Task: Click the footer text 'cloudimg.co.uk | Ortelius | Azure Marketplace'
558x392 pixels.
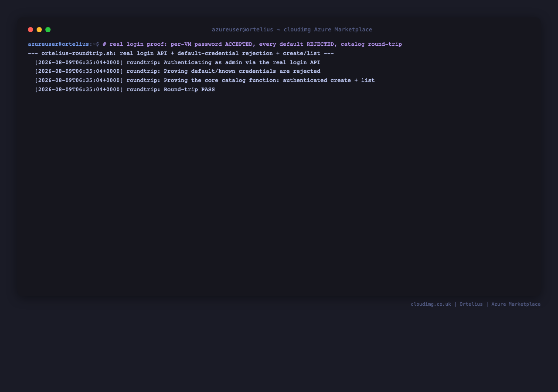Action: coord(476,304)
